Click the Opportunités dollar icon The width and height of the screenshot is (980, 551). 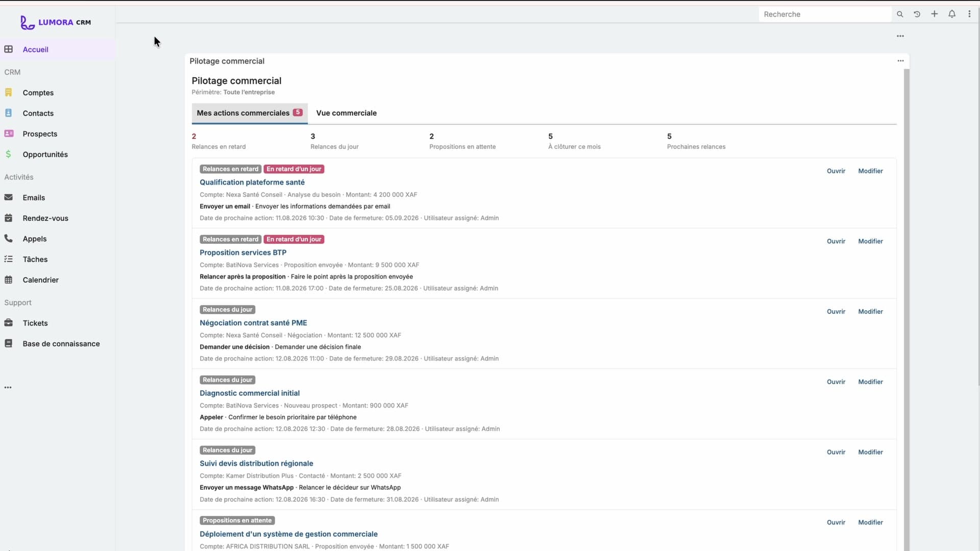(8, 154)
